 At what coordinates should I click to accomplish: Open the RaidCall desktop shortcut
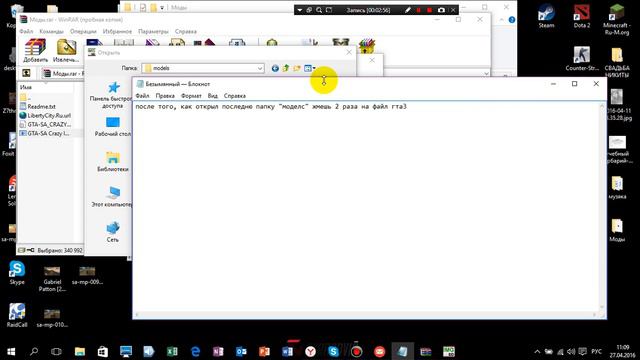[17, 316]
